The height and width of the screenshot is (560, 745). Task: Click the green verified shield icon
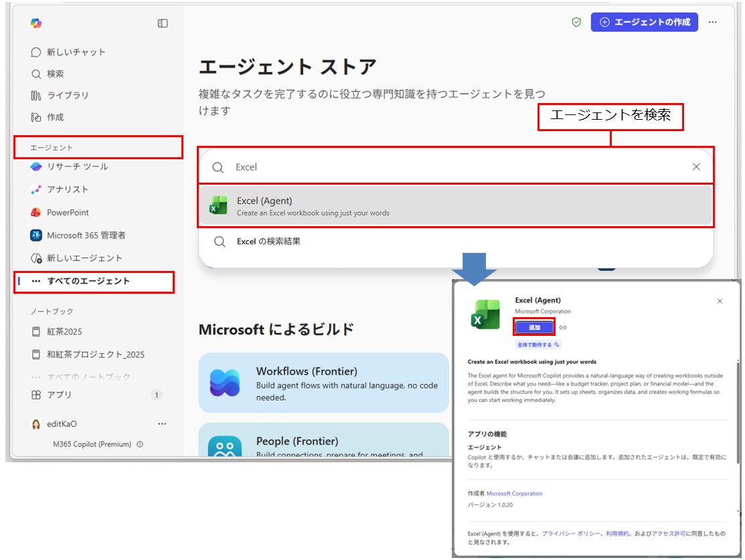(577, 21)
